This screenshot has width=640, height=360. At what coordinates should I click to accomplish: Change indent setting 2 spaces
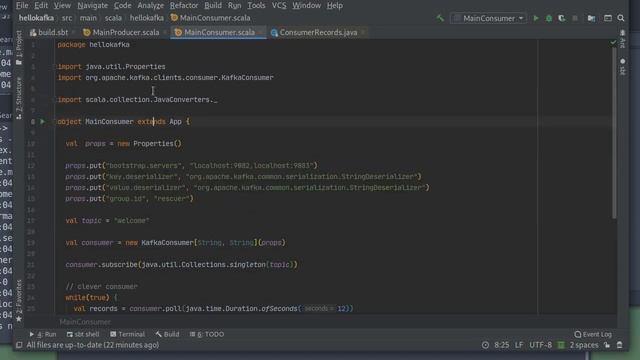pyautogui.click(x=584, y=345)
